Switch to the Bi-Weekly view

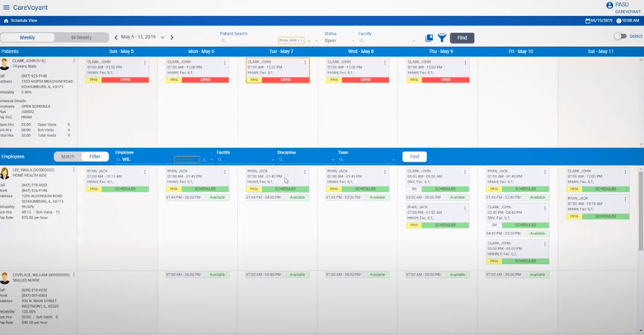coord(82,38)
